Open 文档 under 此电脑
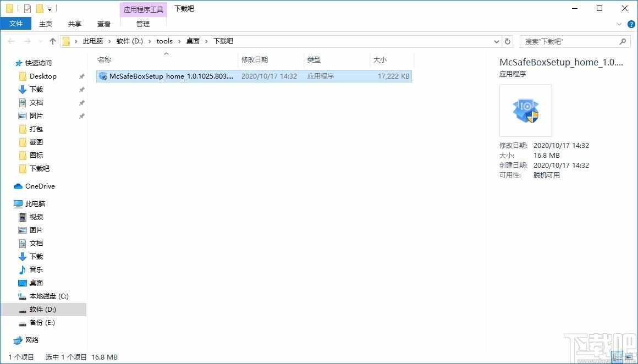This screenshot has height=364, width=638. pyautogui.click(x=36, y=243)
